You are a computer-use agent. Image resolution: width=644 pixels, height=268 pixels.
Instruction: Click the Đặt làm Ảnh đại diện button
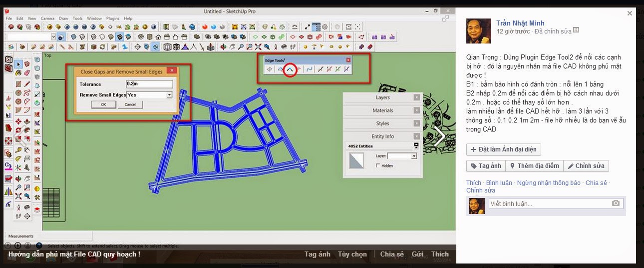tap(504, 149)
